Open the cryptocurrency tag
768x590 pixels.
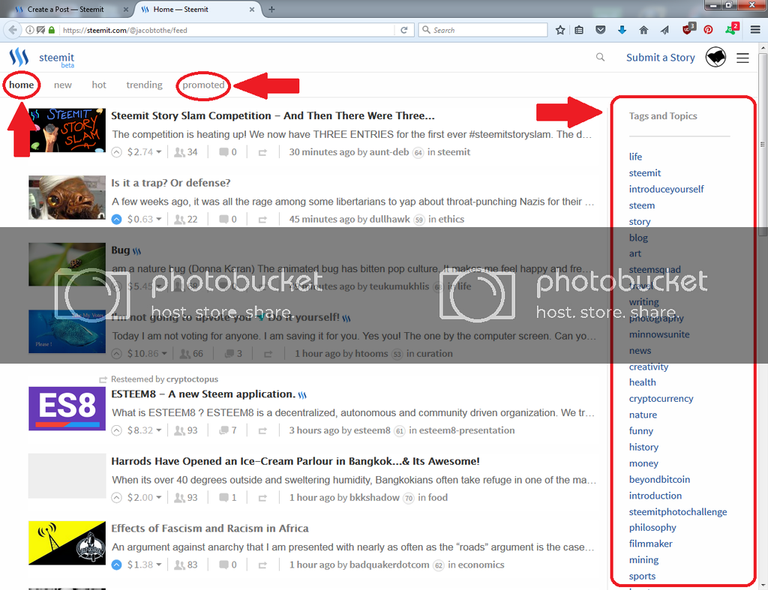(x=661, y=399)
